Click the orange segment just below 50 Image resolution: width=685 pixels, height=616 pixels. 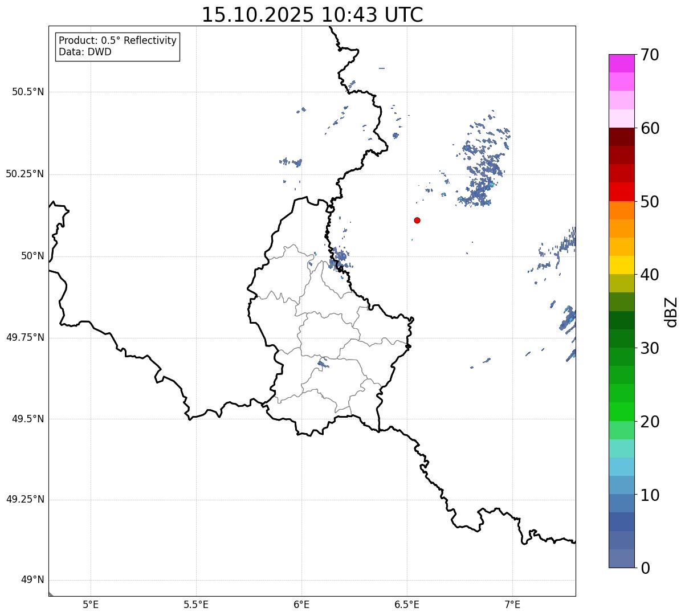point(621,210)
